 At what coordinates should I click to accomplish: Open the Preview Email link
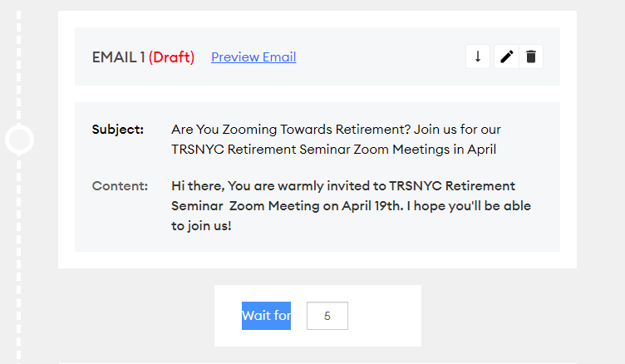(x=253, y=57)
